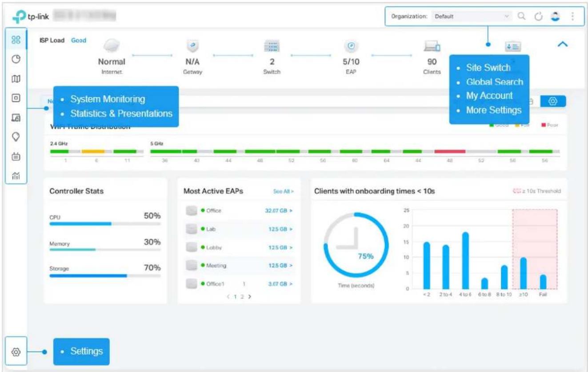Click the Lobby EAP name
This screenshot has height=372, width=588.
click(214, 247)
